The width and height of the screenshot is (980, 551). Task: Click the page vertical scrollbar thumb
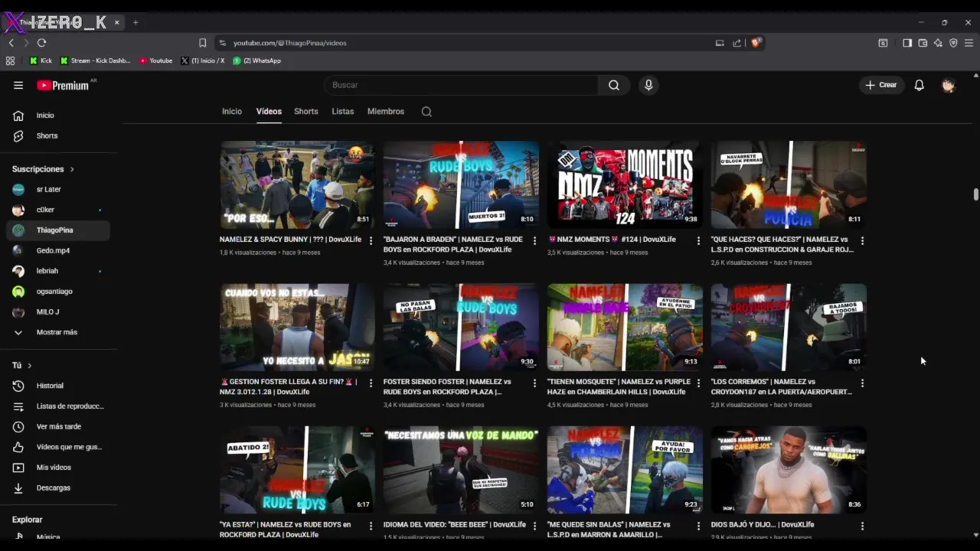coord(975,194)
